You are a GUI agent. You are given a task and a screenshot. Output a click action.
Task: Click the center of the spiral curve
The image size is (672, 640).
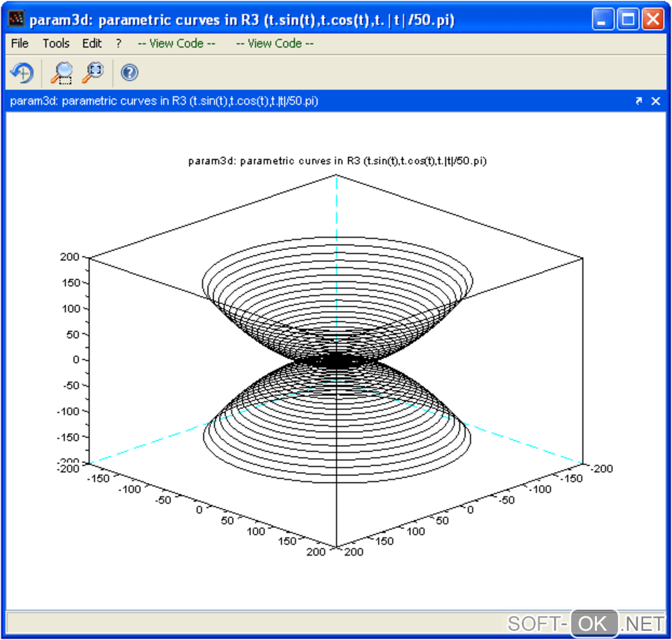point(337,360)
